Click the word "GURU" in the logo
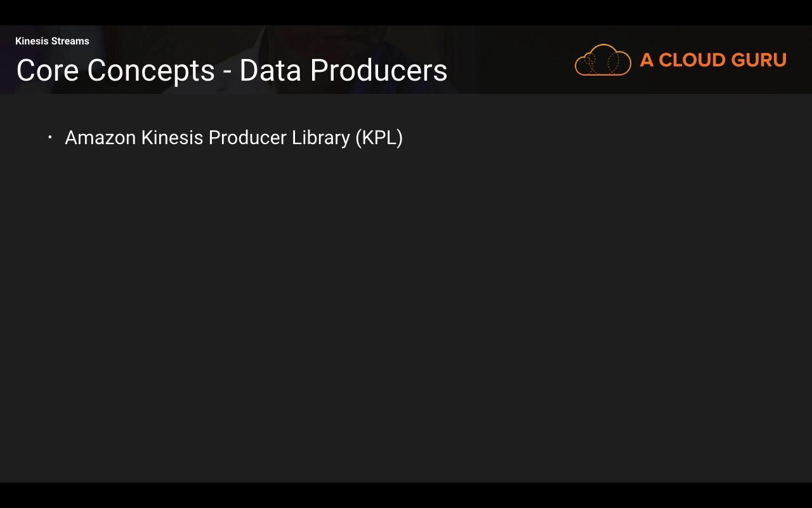This screenshot has width=812, height=508. (x=759, y=60)
